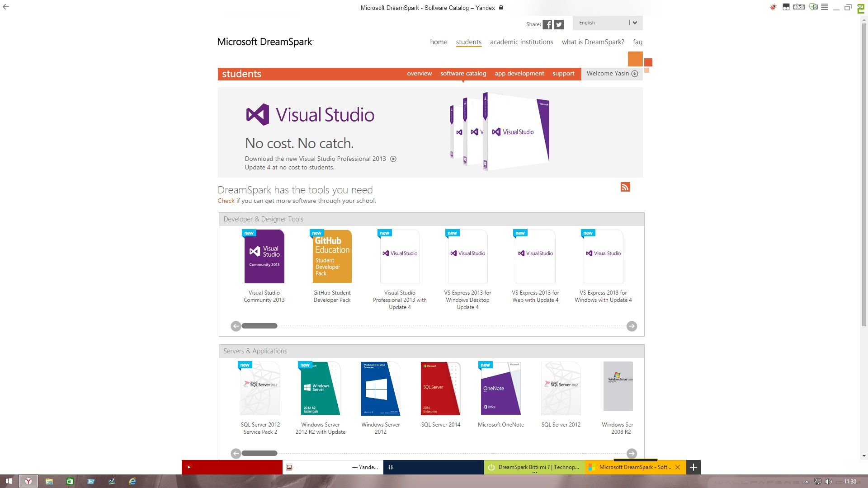Share page on Twitter icon
This screenshot has height=488, width=868.
click(559, 25)
